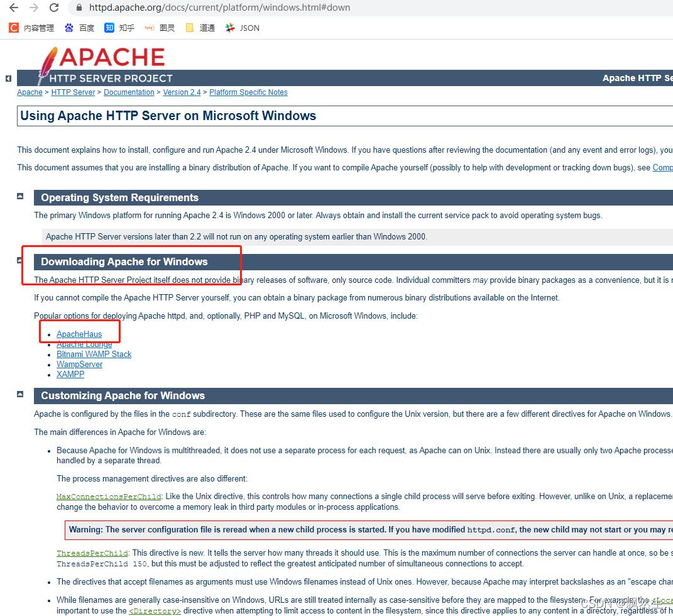This screenshot has width=673, height=616.
Task: Click 'Operating System Requirements' heading
Action: tap(120, 197)
